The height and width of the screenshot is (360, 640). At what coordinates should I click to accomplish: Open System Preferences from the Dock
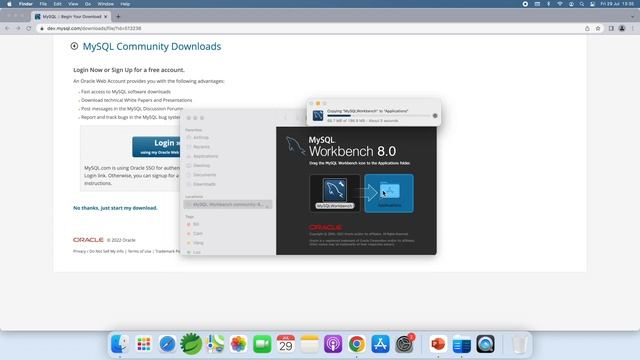point(404,344)
